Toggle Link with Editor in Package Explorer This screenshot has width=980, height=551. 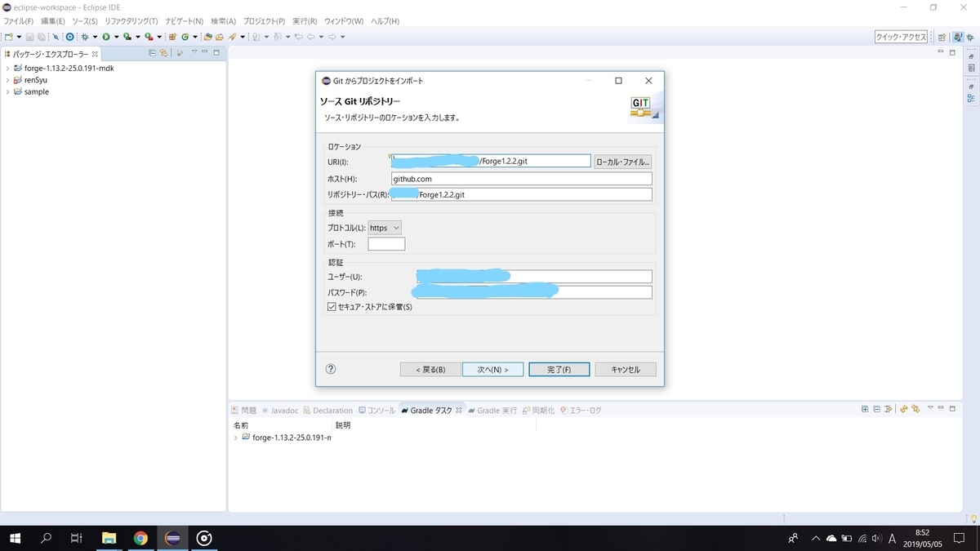tap(164, 52)
